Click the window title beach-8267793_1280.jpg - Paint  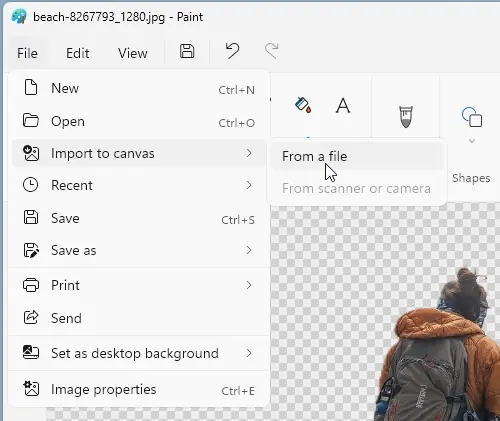(x=118, y=17)
